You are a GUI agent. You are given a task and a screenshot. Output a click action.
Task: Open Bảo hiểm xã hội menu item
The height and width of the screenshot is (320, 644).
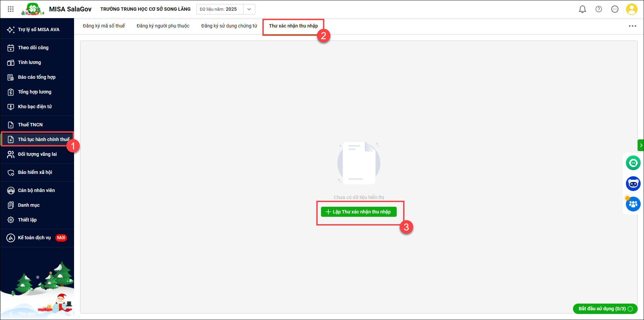tap(35, 172)
